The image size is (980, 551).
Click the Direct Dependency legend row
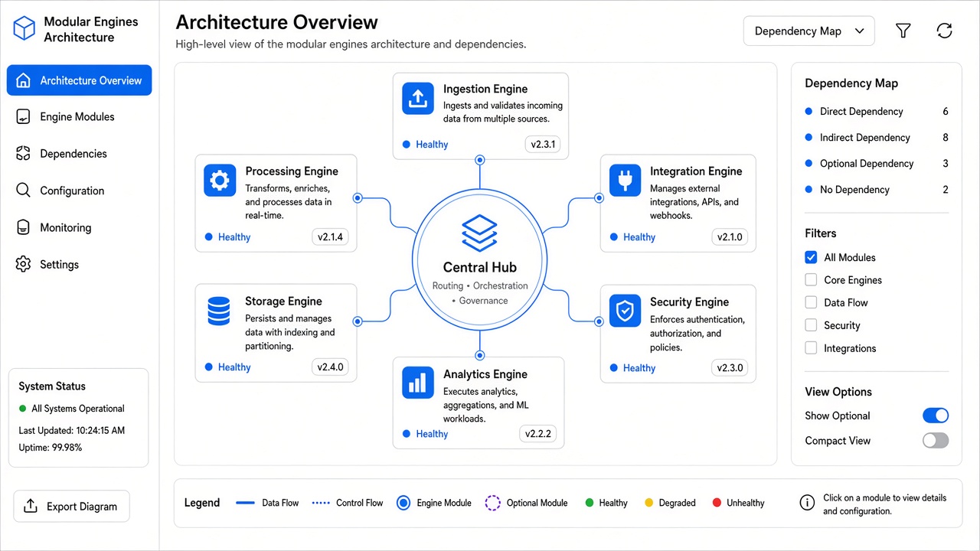(x=877, y=112)
